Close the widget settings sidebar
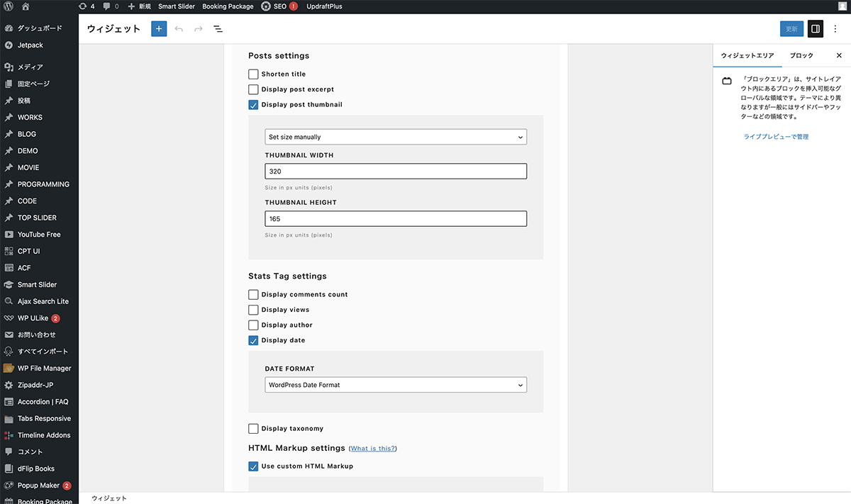Viewport: 851px width, 504px height. pos(839,55)
